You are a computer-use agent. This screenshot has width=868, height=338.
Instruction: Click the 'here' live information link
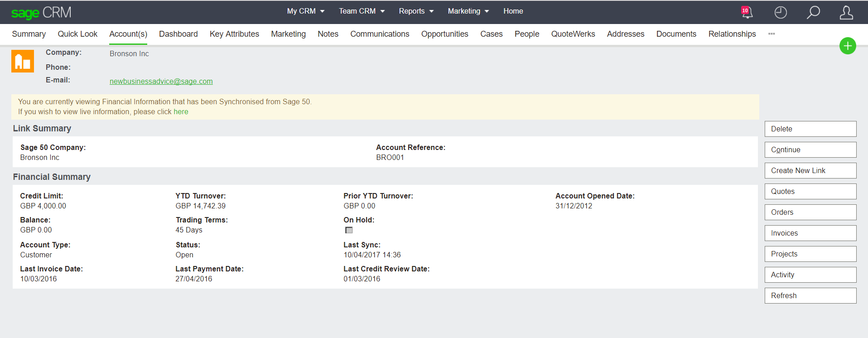click(x=181, y=112)
